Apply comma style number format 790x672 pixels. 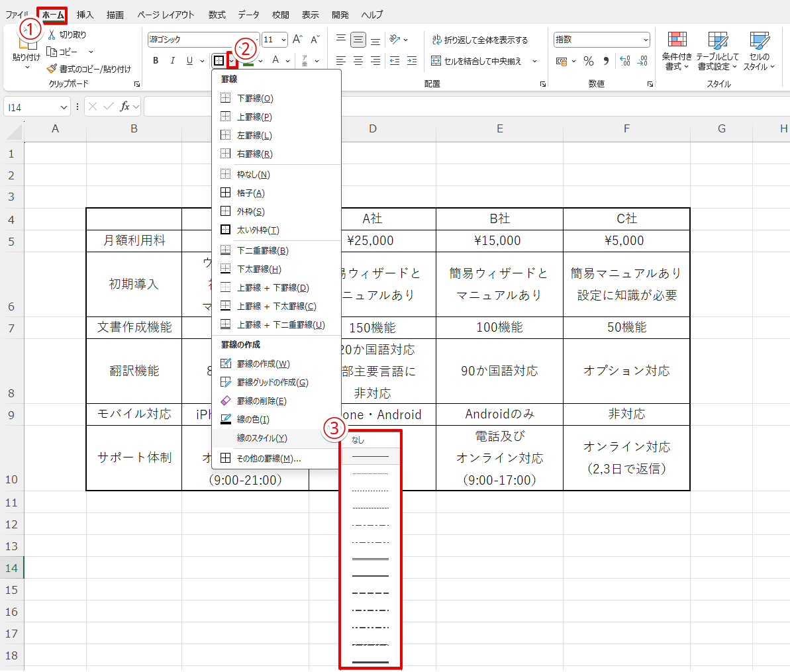pyautogui.click(x=606, y=61)
